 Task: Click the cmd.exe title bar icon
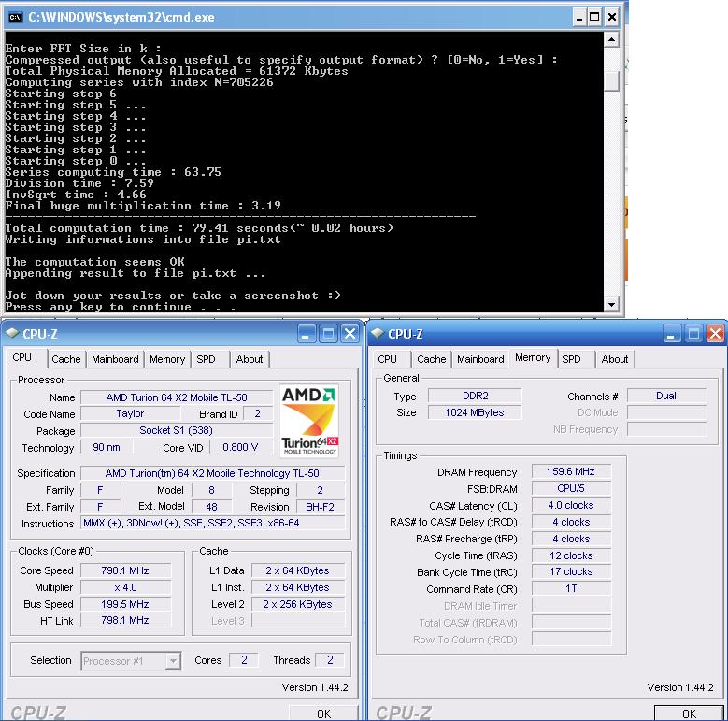coord(15,17)
